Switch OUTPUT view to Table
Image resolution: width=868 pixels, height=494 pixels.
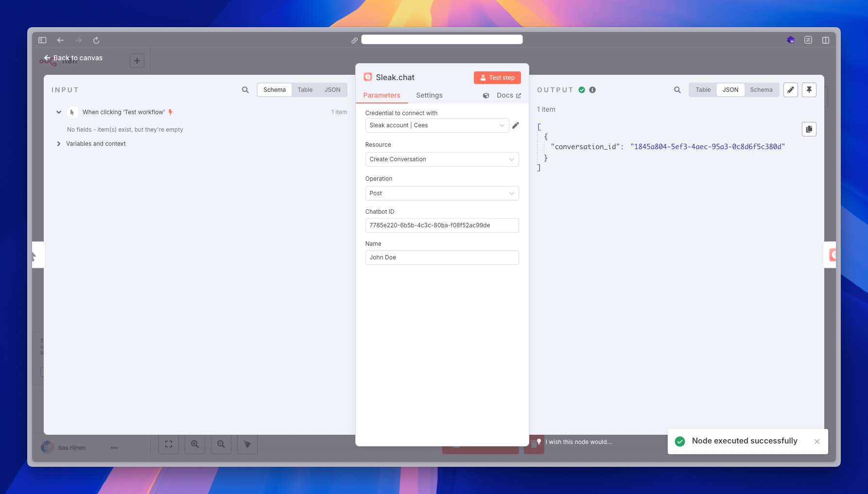[x=703, y=90]
